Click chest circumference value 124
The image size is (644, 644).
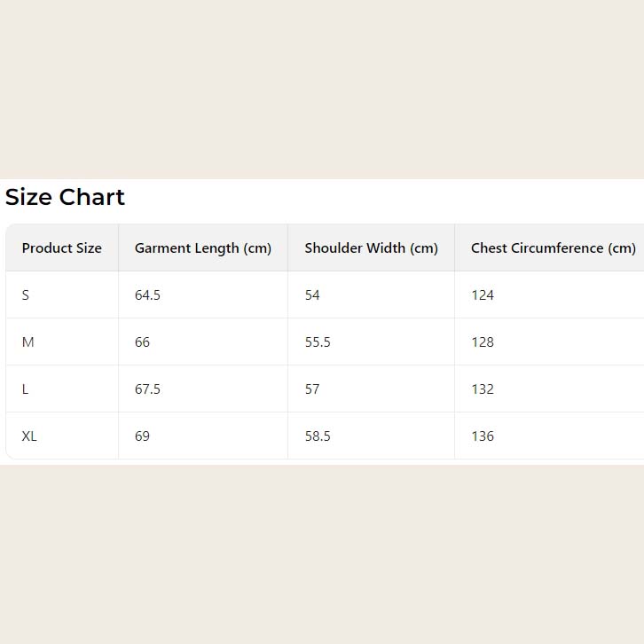pos(483,295)
